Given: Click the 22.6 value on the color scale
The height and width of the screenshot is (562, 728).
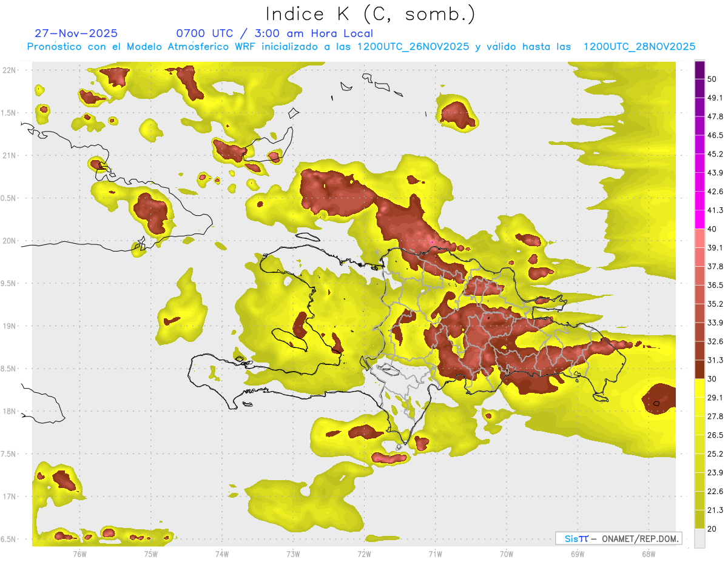Looking at the screenshot, I should coord(715,492).
